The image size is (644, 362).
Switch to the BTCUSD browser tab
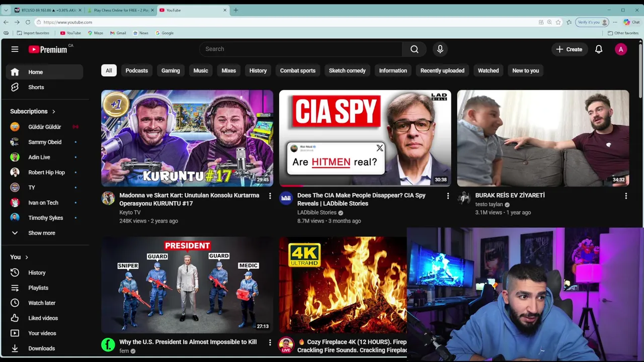(48, 10)
